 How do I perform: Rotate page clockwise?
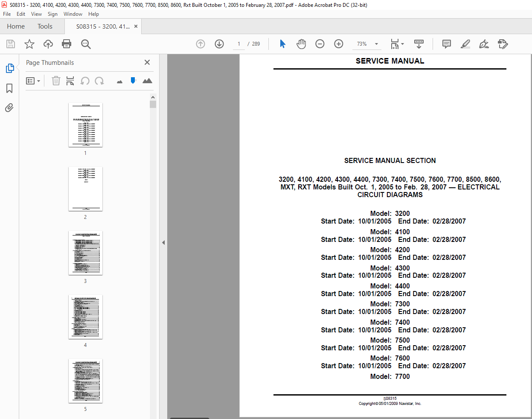coord(99,81)
